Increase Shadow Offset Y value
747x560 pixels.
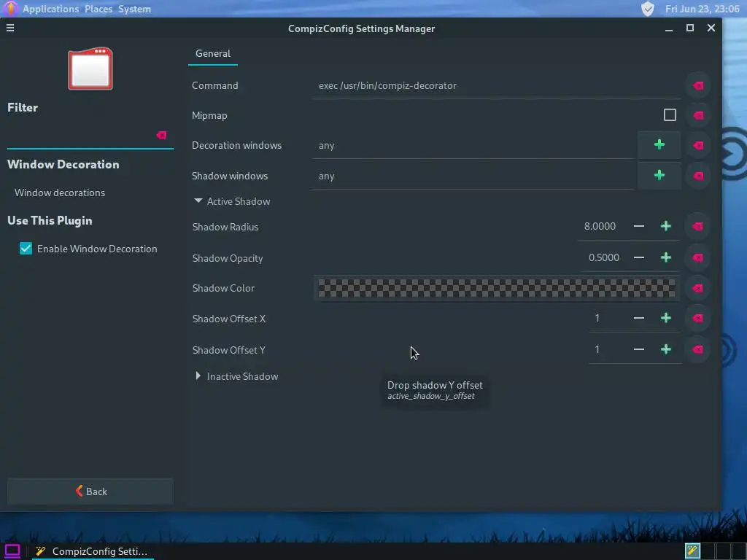click(x=665, y=349)
